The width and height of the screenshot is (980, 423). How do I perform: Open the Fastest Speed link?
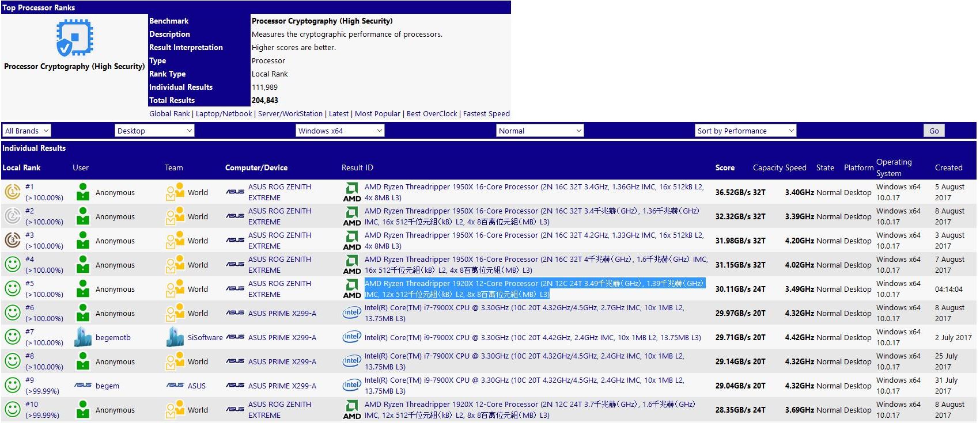point(486,113)
